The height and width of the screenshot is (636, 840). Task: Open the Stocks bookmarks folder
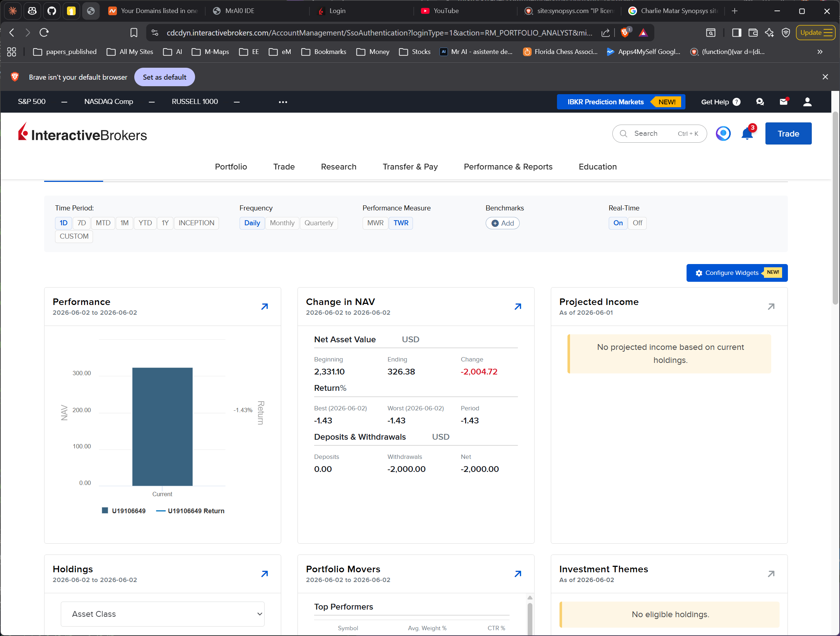(x=415, y=52)
